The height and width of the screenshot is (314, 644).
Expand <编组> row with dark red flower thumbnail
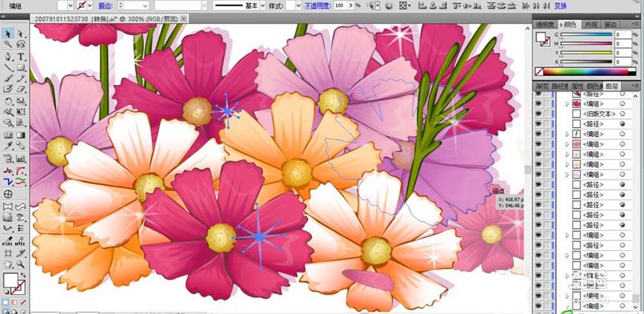(567, 104)
